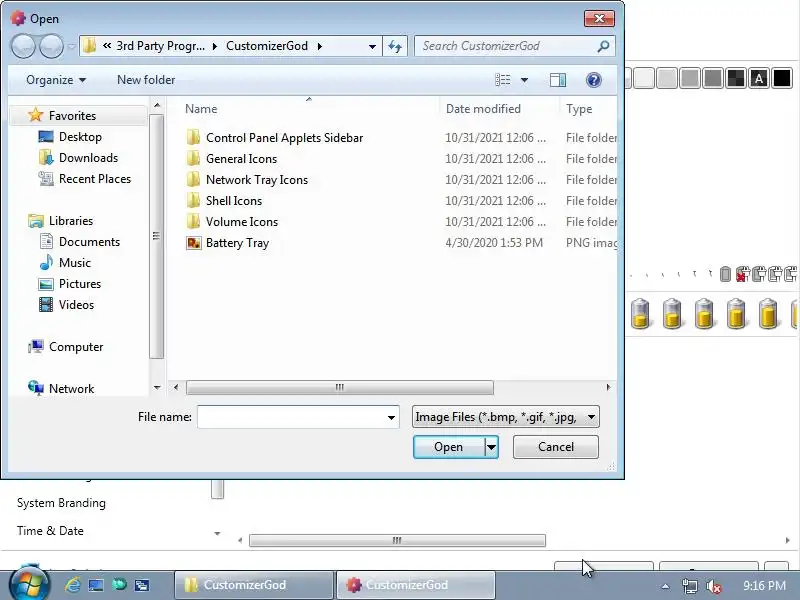Screen dimensions: 800x600
Task: Click the navigation pane scroll down arrow
Action: point(157,388)
